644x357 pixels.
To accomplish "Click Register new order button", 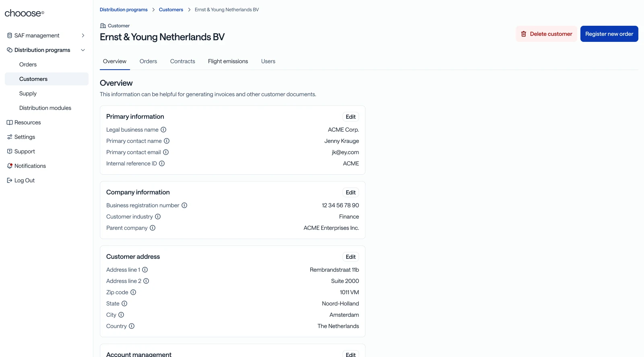I will [609, 34].
